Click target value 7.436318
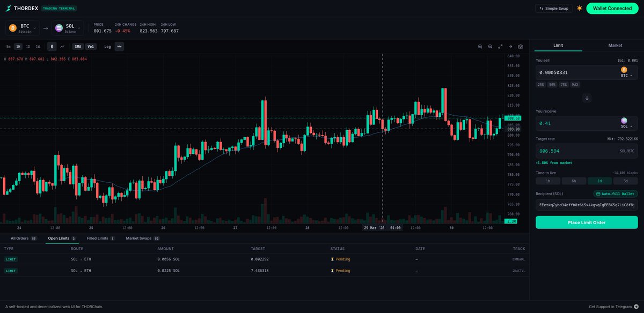The width and height of the screenshot is (644, 313). [260, 271]
